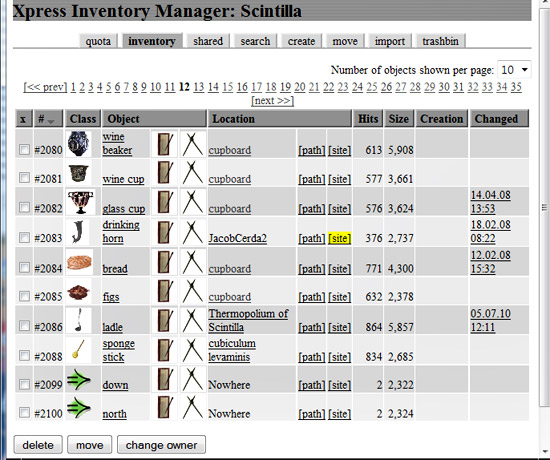Open the highlighted [site] link for drinking horn
Viewport: 550px width, 460px height.
[x=340, y=238]
